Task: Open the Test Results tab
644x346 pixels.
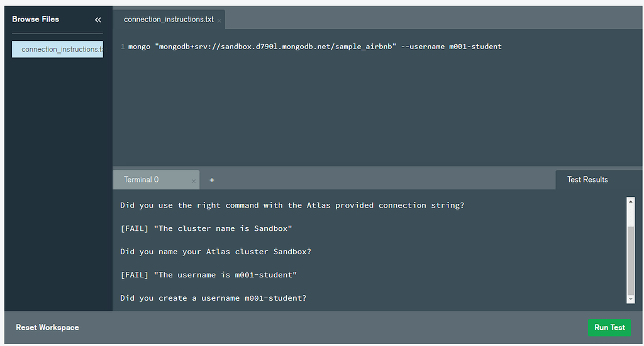Action: click(x=587, y=179)
